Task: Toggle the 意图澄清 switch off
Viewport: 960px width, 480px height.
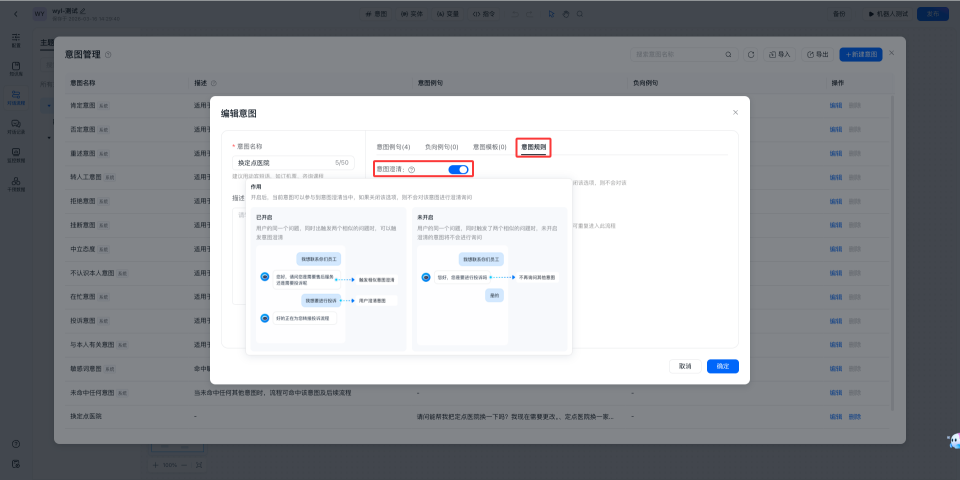Action: tap(458, 170)
